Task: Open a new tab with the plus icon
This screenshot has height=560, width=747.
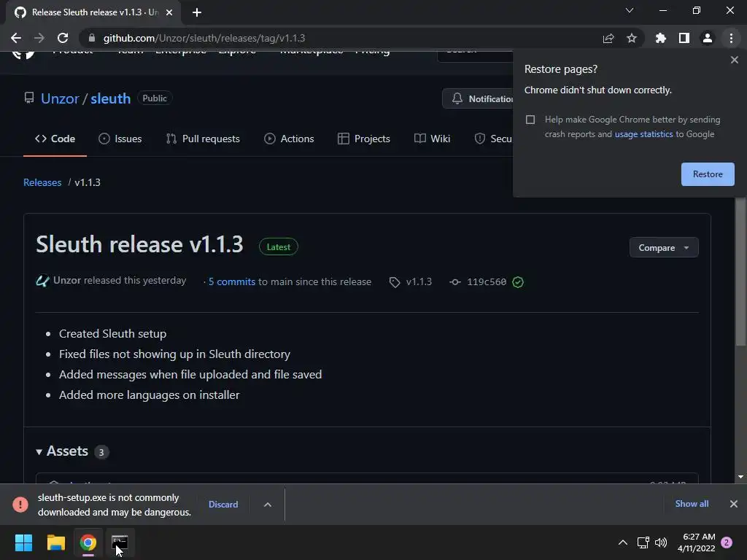Action: 197,12
